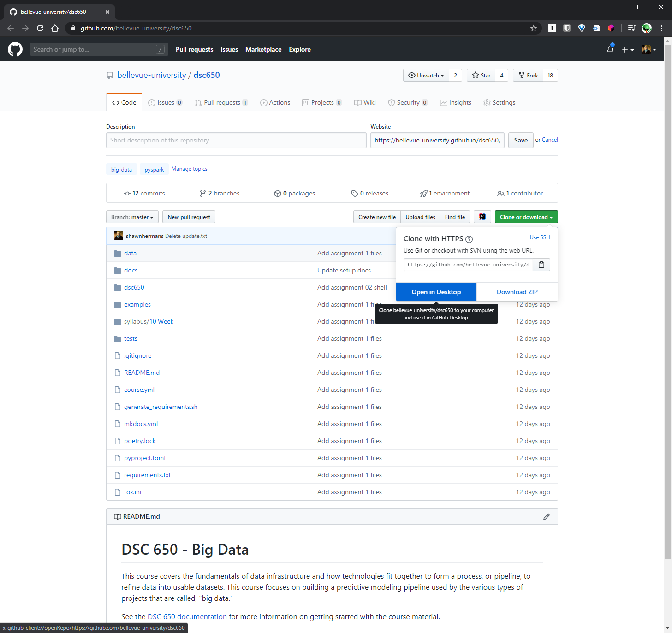672x633 pixels.
Task: Click Pull requests in the top navigation bar
Action: coord(194,49)
